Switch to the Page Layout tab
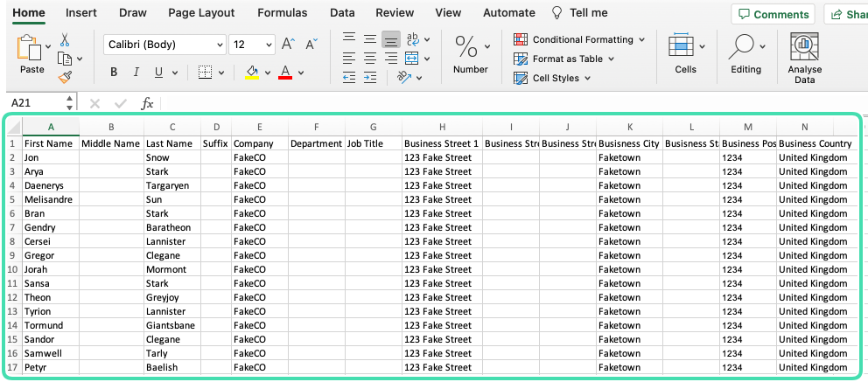 coord(201,13)
